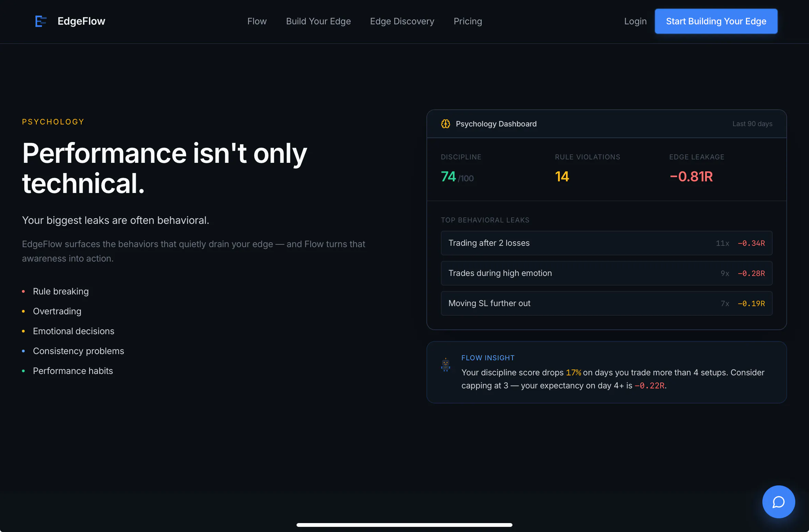This screenshot has height=532, width=809.
Task: Click the PSYCHOLOGY section label
Action: click(x=53, y=122)
